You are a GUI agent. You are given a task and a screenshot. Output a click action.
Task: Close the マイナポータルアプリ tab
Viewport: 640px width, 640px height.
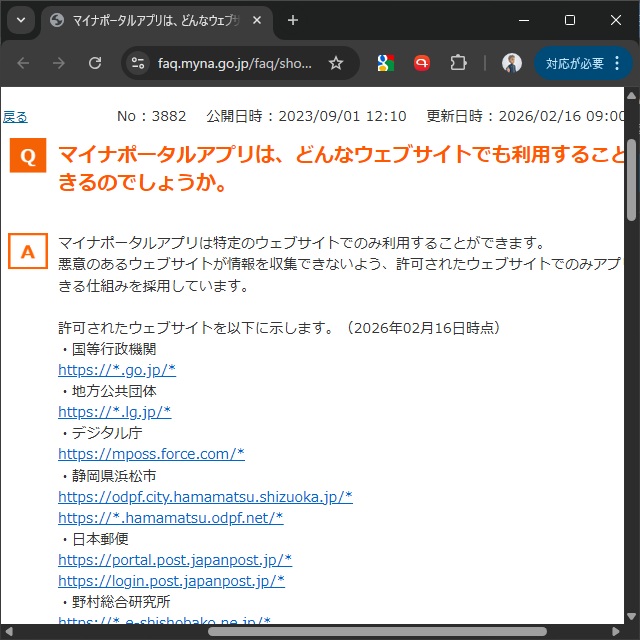257,20
